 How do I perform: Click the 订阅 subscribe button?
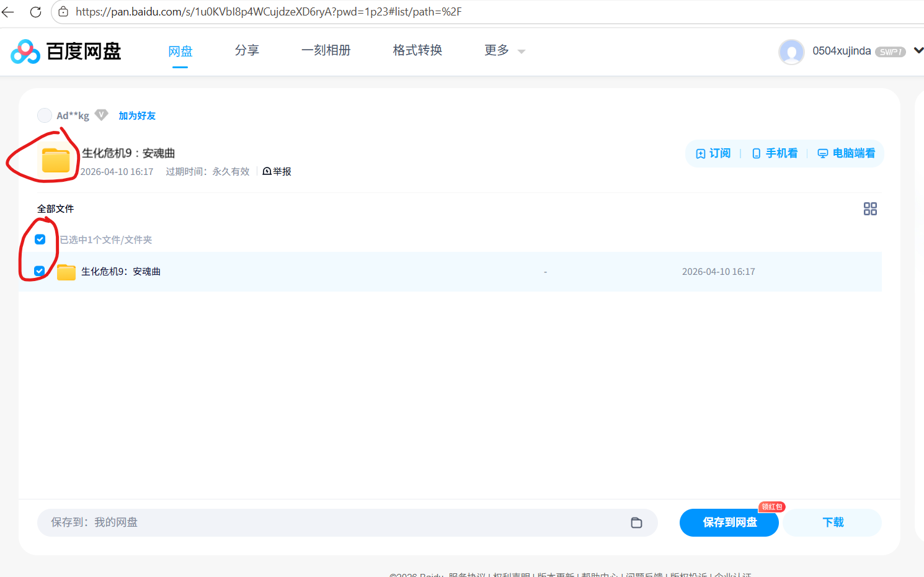[713, 153]
